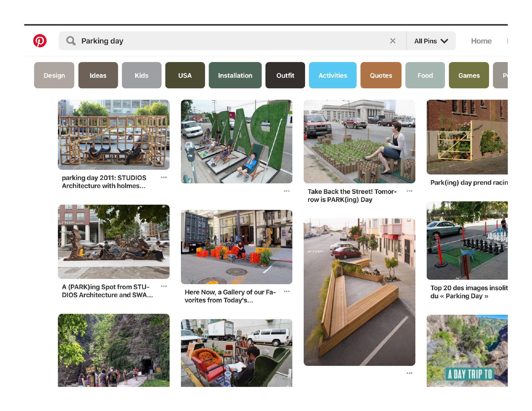
Task: Open the All Pins dropdown
Action: 431,41
